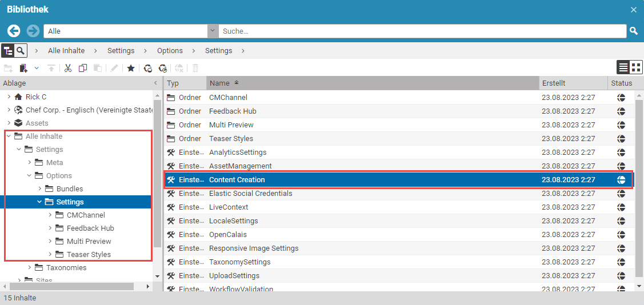Go back with the left arrow button
Viewport: 644px width, 305px height.
pyautogui.click(x=14, y=31)
